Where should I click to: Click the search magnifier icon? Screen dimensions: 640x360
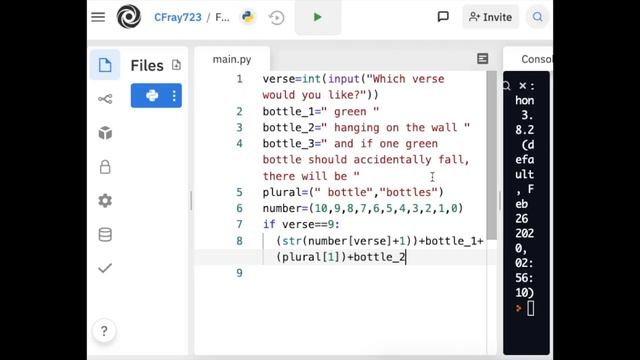pyautogui.click(x=538, y=17)
